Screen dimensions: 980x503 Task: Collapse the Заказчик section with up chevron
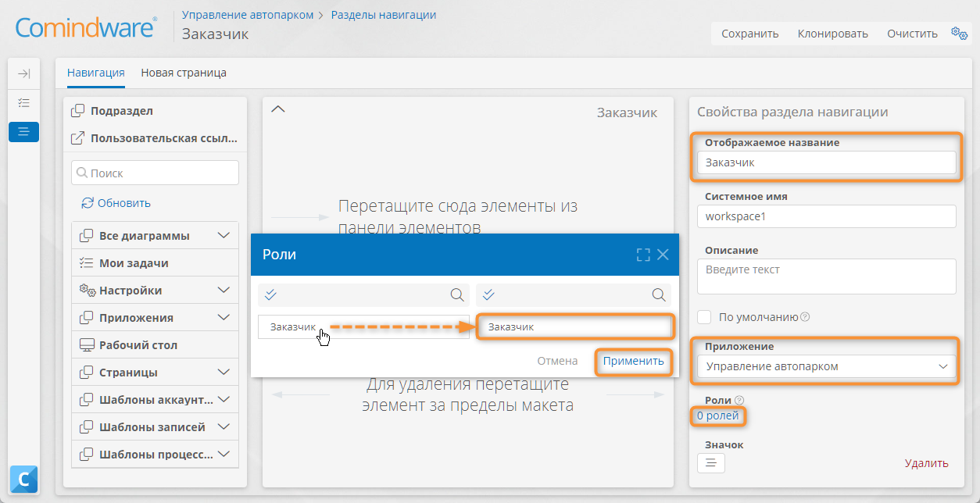pos(277,109)
